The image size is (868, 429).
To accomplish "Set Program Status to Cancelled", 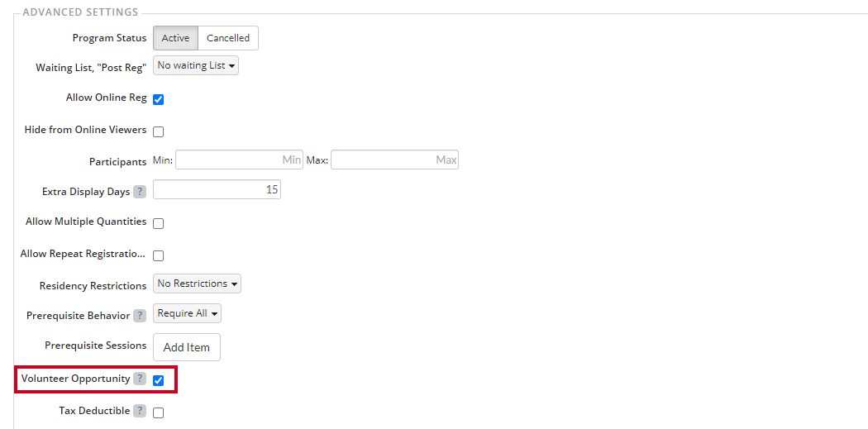I will (x=228, y=38).
